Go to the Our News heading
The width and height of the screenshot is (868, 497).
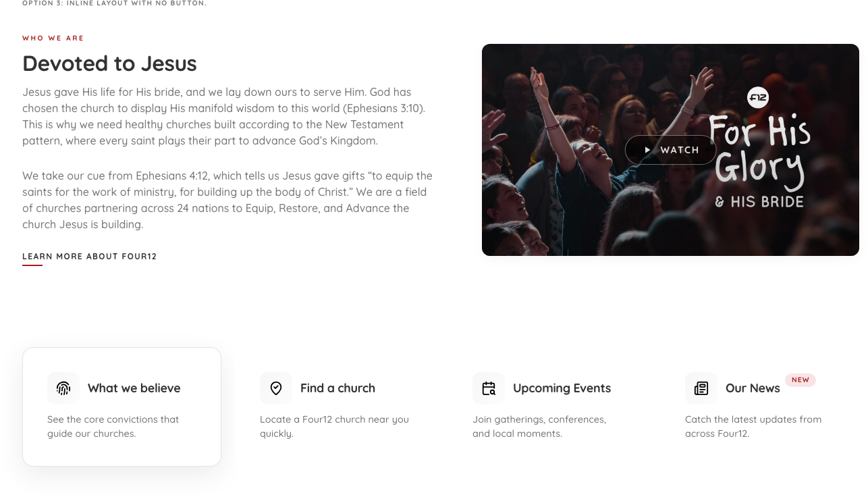753,388
